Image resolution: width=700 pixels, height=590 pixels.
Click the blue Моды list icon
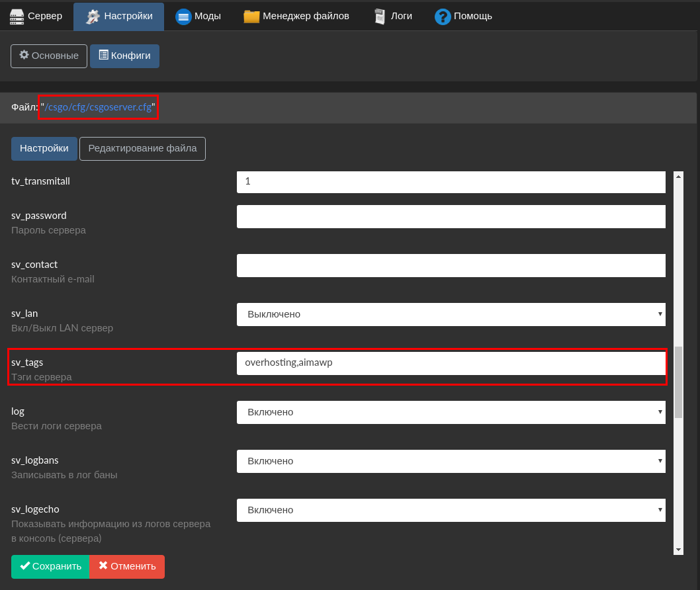pos(183,17)
